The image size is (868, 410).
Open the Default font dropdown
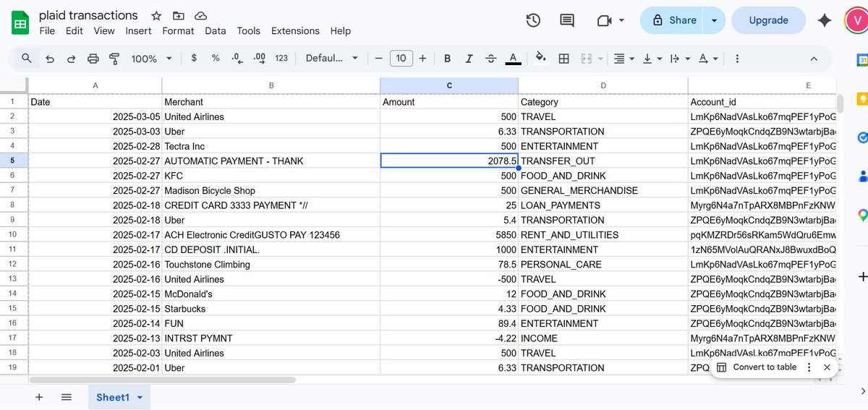(x=332, y=59)
